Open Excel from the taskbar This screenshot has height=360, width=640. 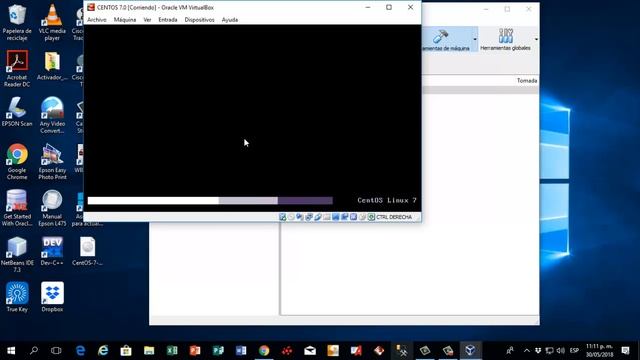(172, 350)
